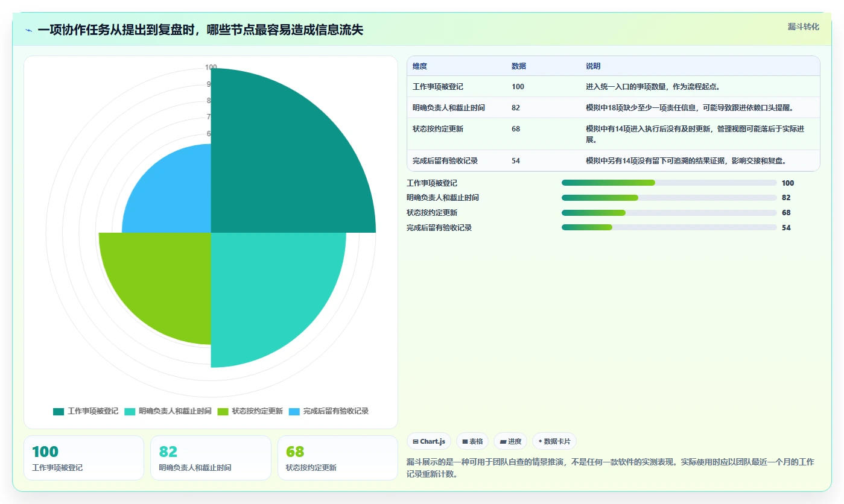Image resolution: width=844 pixels, height=504 pixels.
Task: Click the 维度 table column header
Action: click(x=420, y=66)
